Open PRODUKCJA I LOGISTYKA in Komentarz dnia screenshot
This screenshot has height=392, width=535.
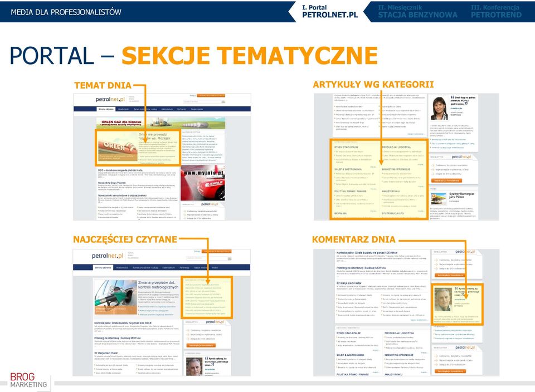[x=399, y=333]
